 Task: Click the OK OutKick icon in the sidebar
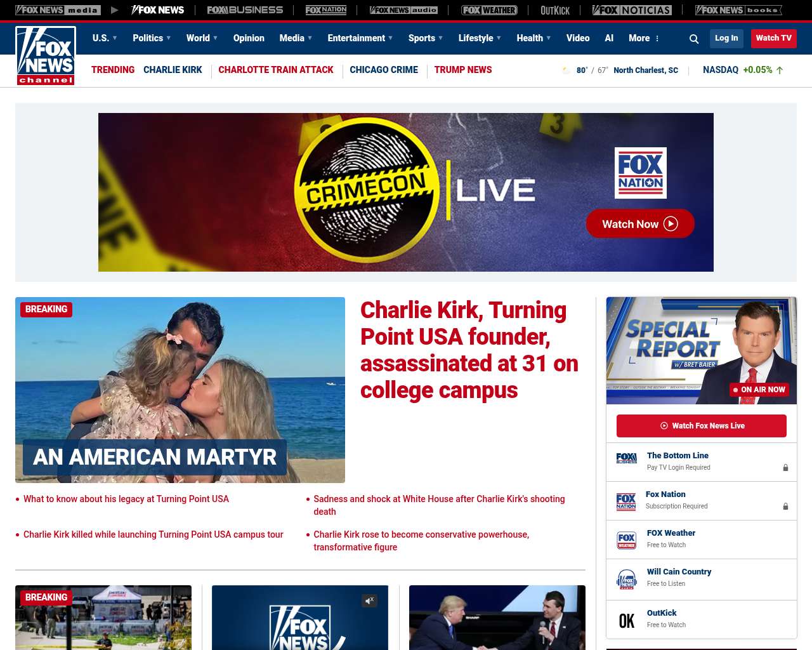coord(627,621)
